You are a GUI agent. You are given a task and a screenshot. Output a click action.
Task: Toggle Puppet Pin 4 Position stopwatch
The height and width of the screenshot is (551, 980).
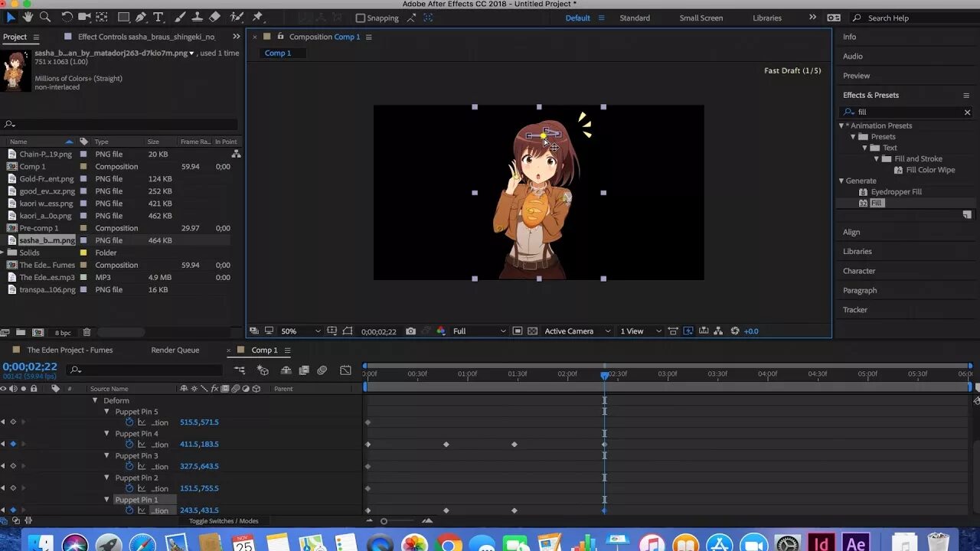[x=129, y=444]
